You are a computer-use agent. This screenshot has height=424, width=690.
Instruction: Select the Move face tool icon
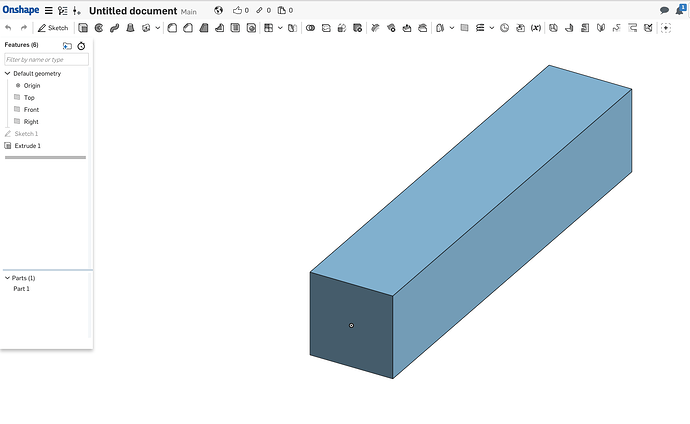[x=407, y=28]
